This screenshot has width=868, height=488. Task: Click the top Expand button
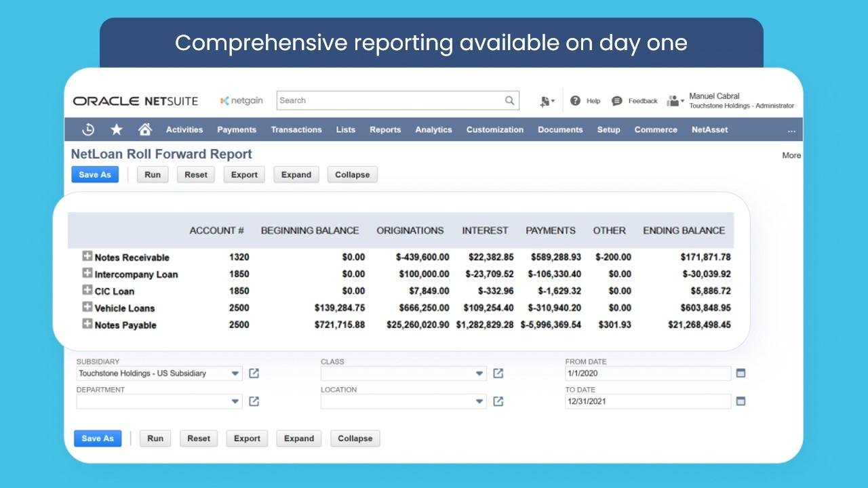click(296, 174)
